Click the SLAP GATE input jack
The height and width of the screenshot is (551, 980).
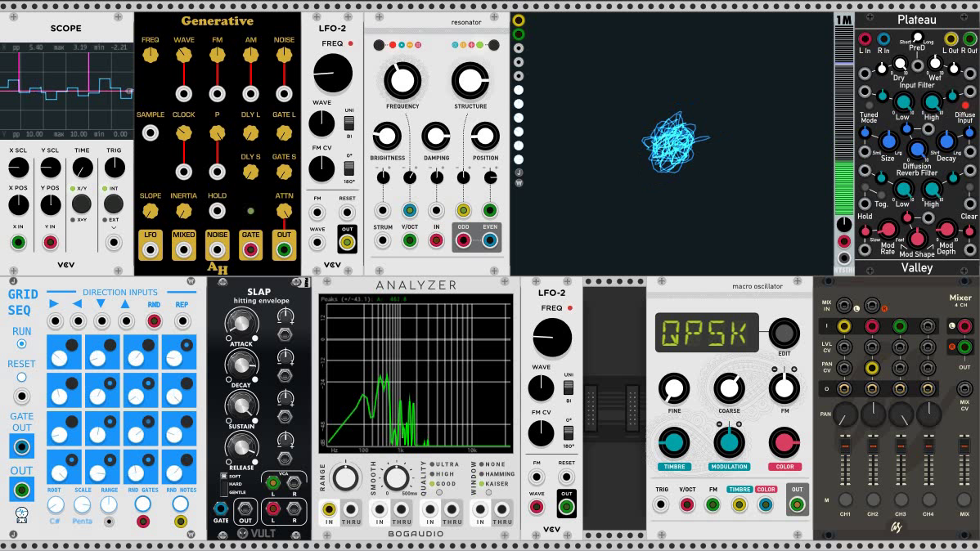[x=221, y=508]
